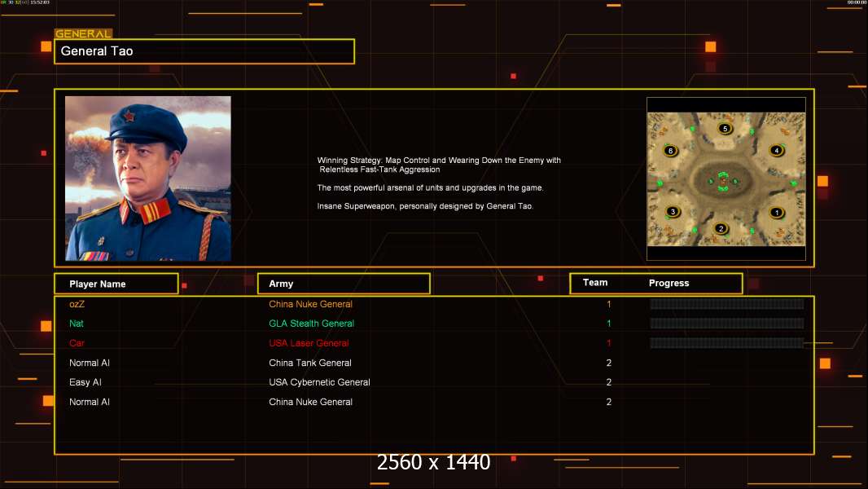
Task: Click USA Laser General army text
Action: click(x=309, y=343)
